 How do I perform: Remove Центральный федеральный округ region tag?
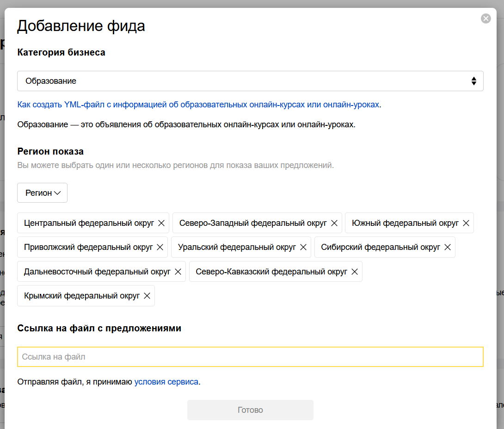[161, 223]
